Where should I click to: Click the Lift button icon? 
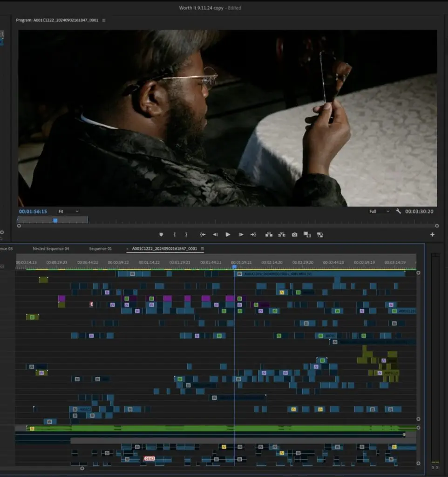pos(269,235)
